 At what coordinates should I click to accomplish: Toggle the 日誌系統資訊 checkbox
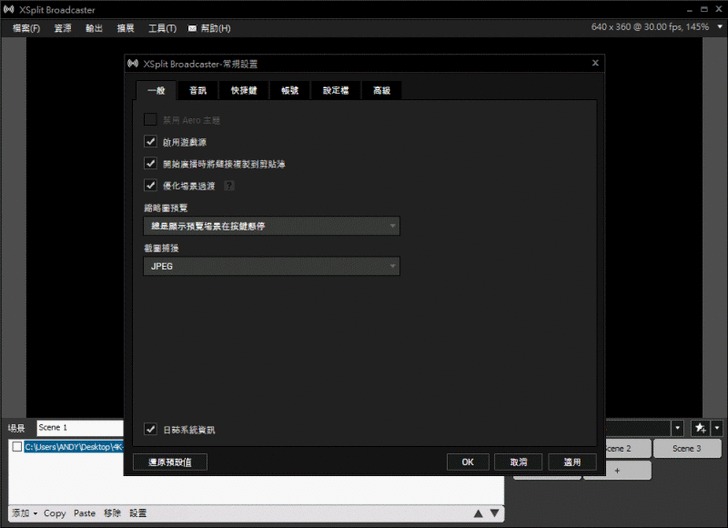click(150, 429)
